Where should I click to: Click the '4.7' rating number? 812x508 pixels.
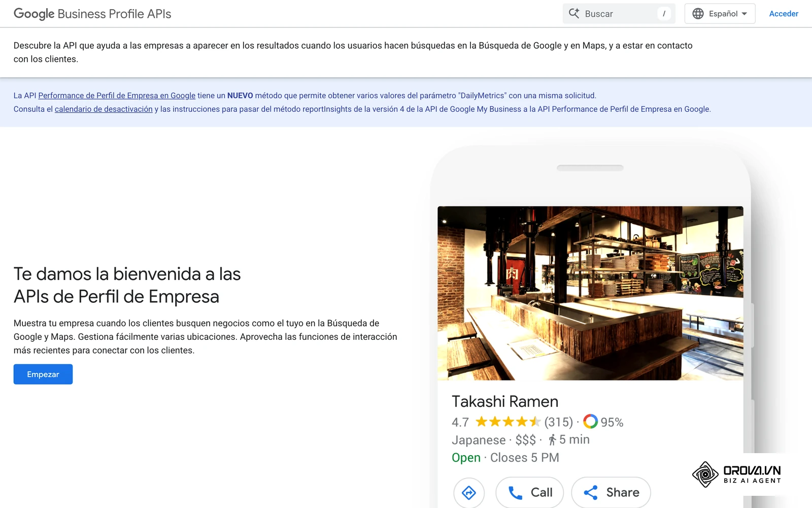pos(460,422)
